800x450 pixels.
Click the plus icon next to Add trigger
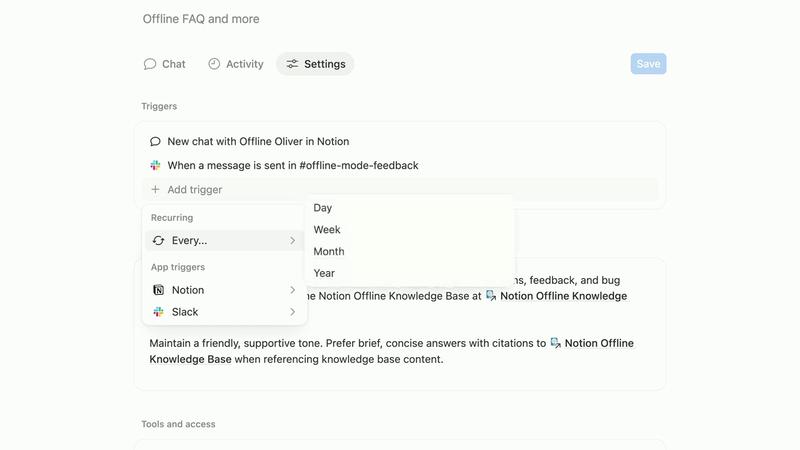point(155,190)
